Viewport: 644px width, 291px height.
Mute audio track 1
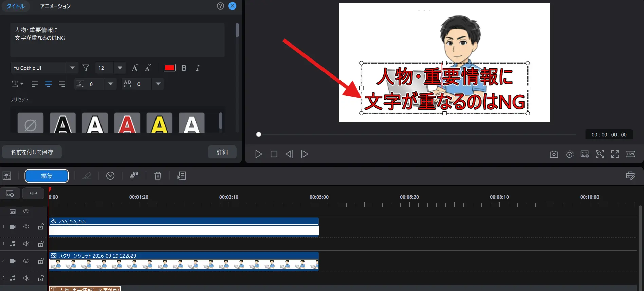(x=26, y=244)
